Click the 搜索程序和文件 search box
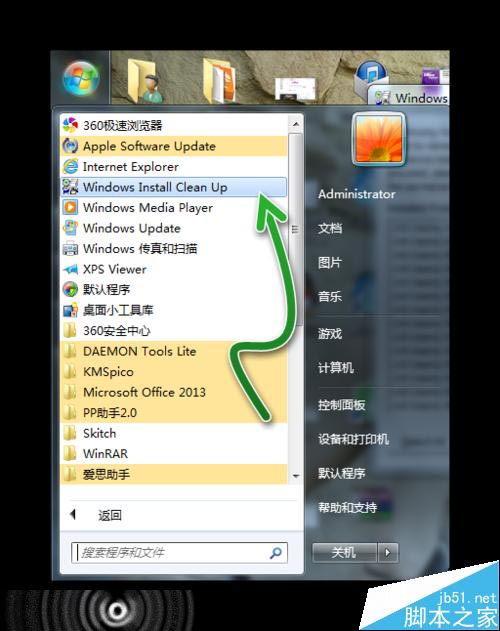Image resolution: width=500 pixels, height=631 pixels. (179, 553)
